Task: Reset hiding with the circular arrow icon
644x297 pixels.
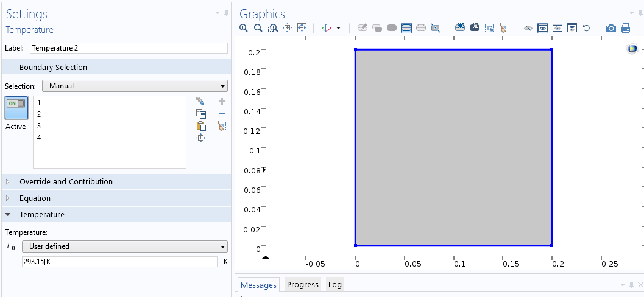Action: pos(586,28)
